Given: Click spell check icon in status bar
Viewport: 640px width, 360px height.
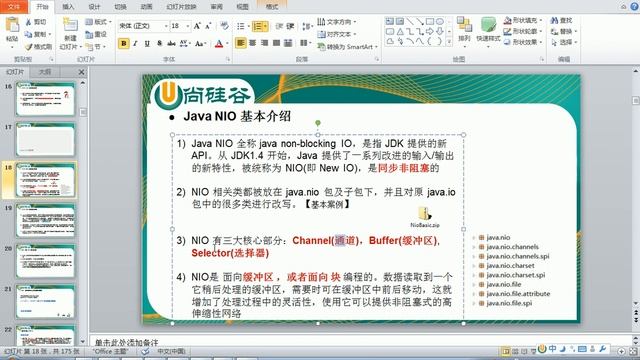Looking at the screenshot, I should pyautogui.click(x=145, y=351).
